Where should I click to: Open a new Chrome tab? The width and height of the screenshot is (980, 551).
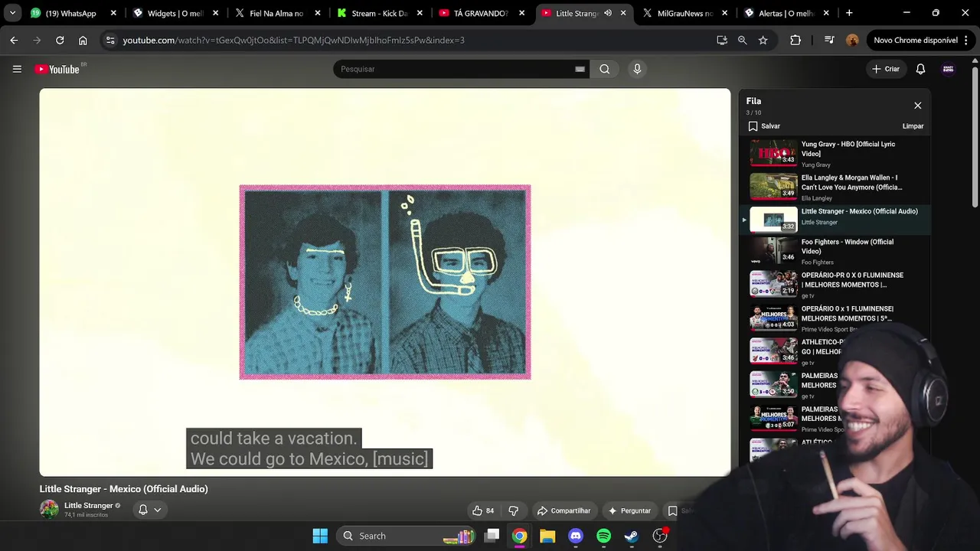tap(849, 13)
